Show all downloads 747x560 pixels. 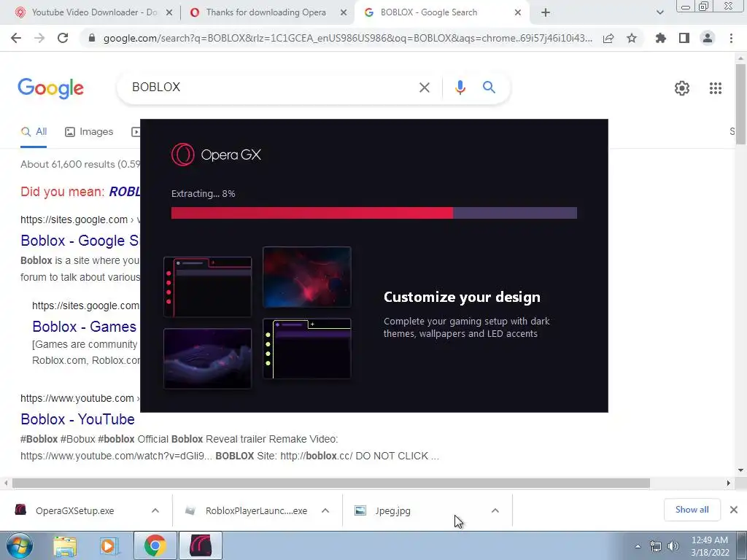pos(692,510)
